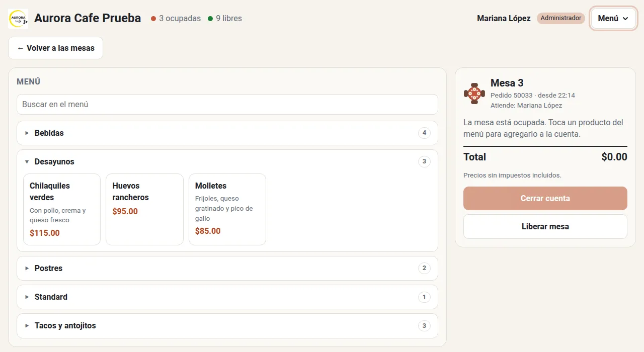Click the $0.00 total amount

click(x=614, y=157)
